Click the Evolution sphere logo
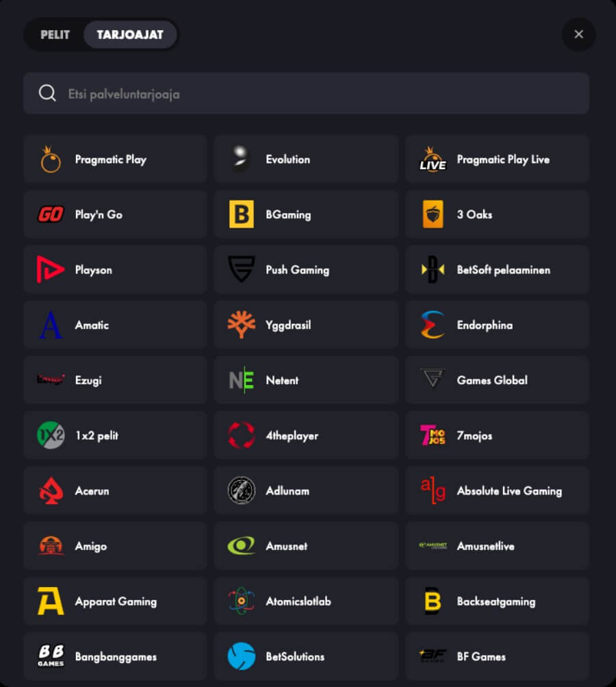The height and width of the screenshot is (687, 616). click(241, 159)
